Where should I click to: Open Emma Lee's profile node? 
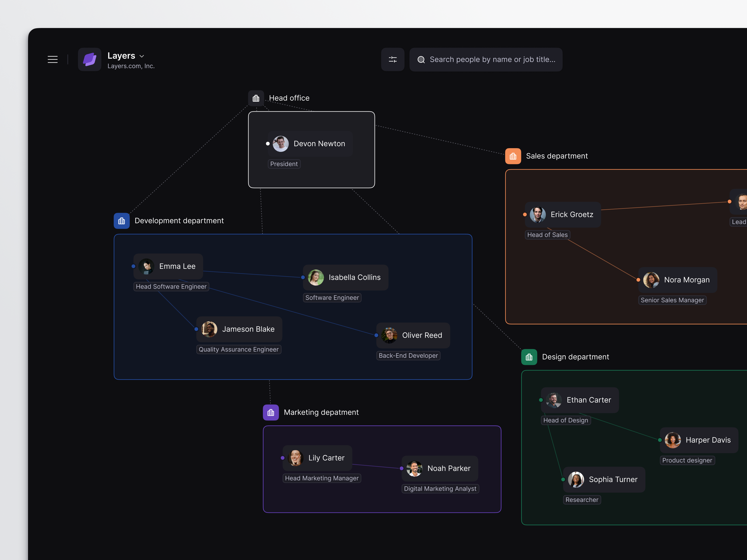tap(169, 266)
